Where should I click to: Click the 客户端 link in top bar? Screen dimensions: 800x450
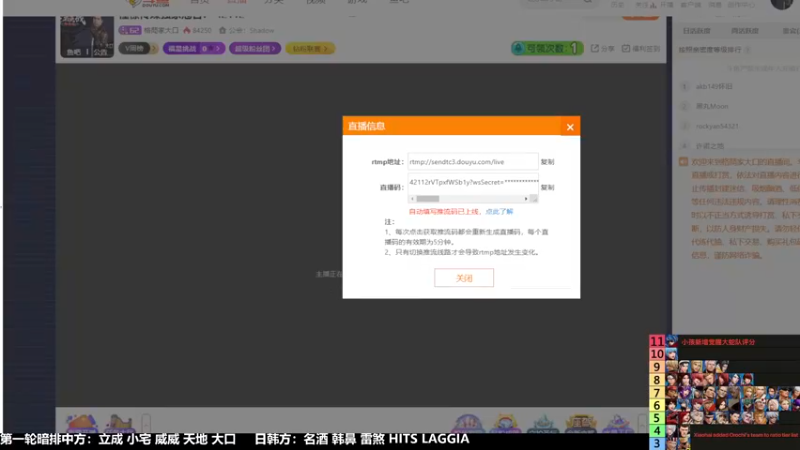(691, 5)
